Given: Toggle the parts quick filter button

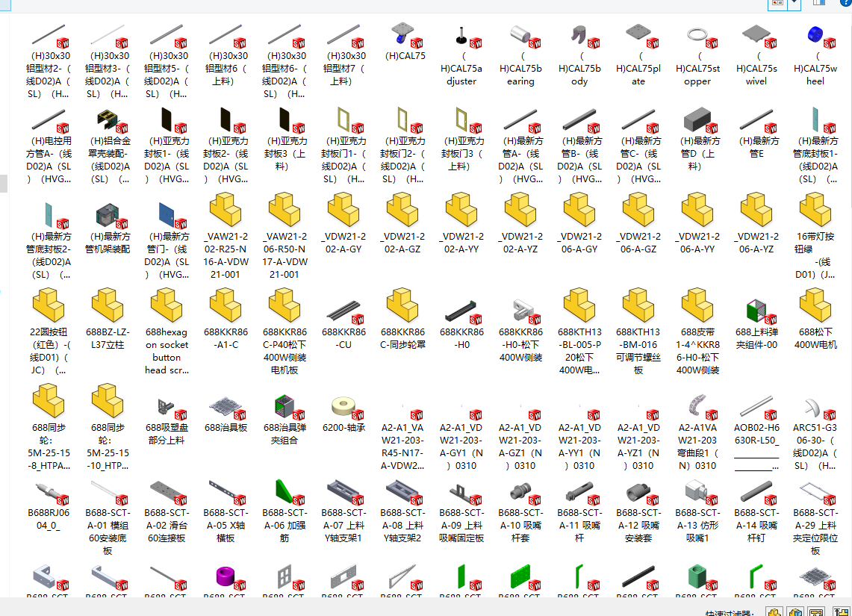Looking at the screenshot, I should [775, 612].
